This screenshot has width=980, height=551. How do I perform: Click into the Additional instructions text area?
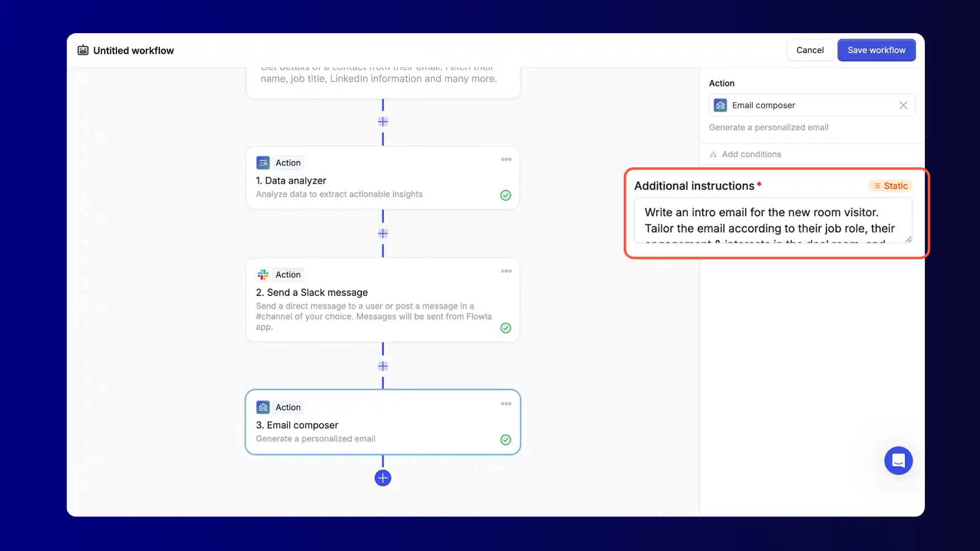(x=773, y=220)
